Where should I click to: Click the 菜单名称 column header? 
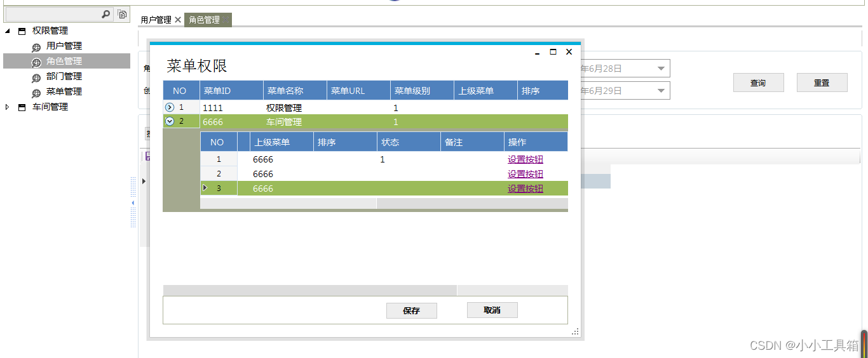[295, 91]
